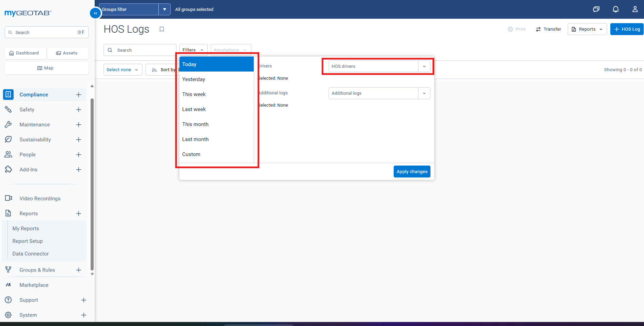
Task: Expand the Sustainability section with plus
Action: point(79,139)
